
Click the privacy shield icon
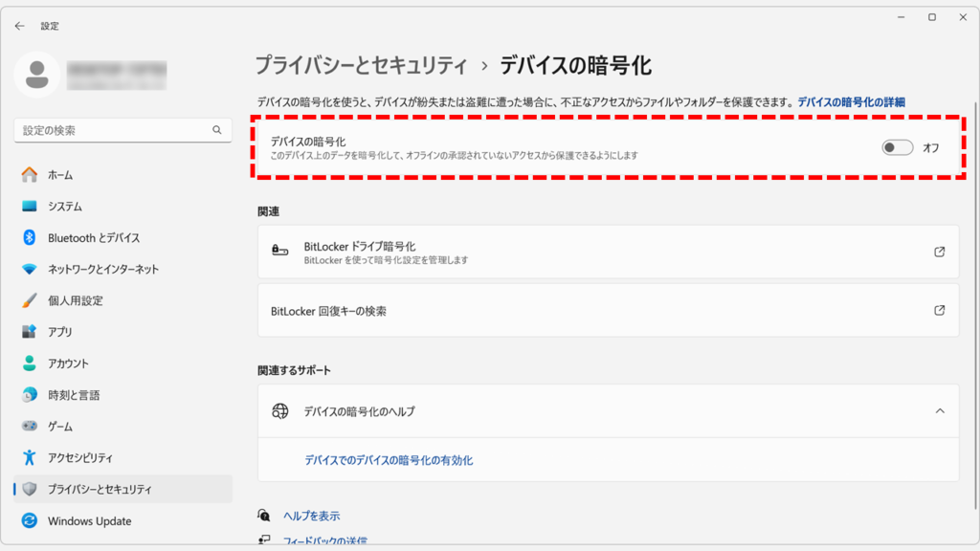pyautogui.click(x=30, y=489)
